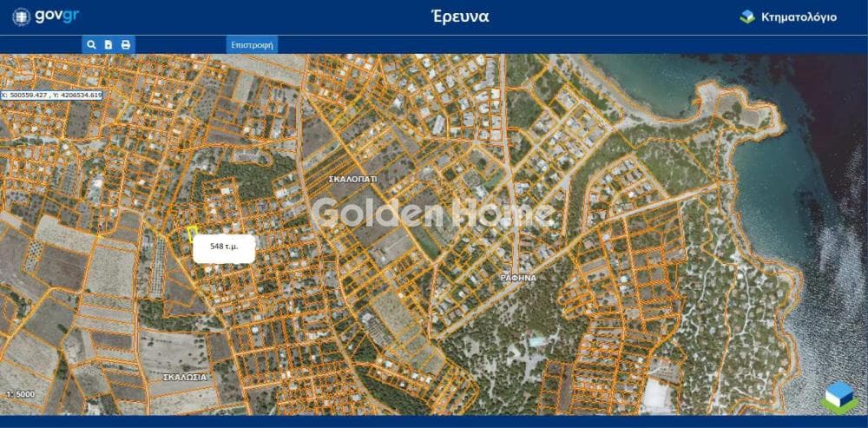Image resolution: width=868 pixels, height=428 pixels.
Task: Click the document export icon
Action: coord(108,45)
